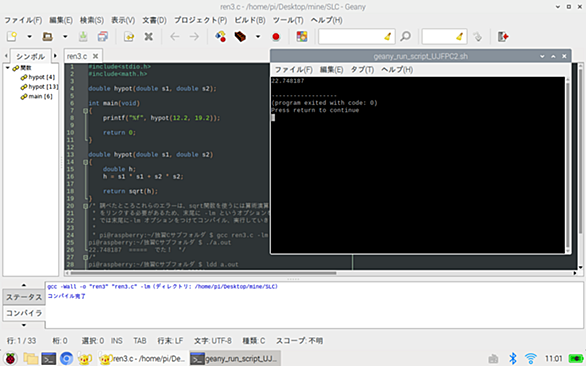Click the terminal window vertical scrollbar
This screenshot has width=586, height=366.
pyautogui.click(x=568, y=165)
